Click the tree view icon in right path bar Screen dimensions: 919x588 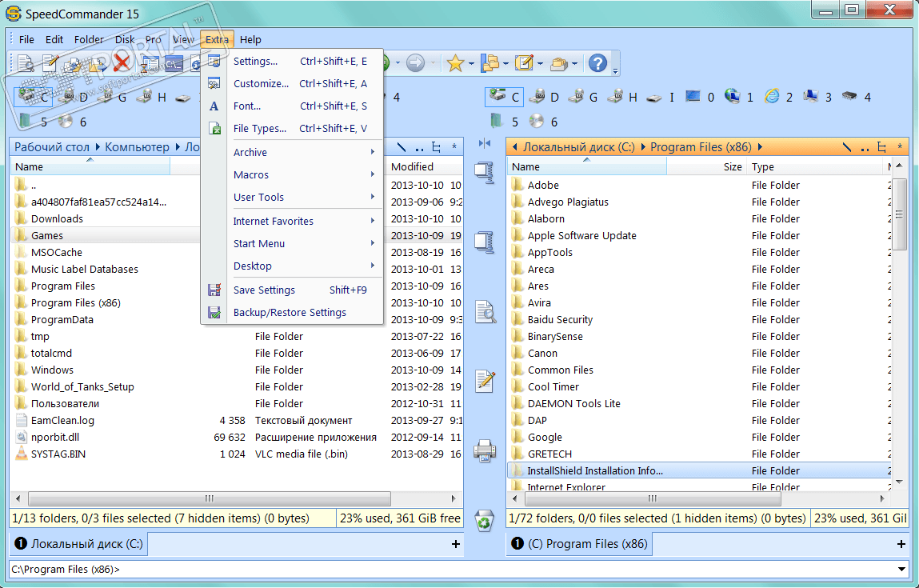(881, 147)
